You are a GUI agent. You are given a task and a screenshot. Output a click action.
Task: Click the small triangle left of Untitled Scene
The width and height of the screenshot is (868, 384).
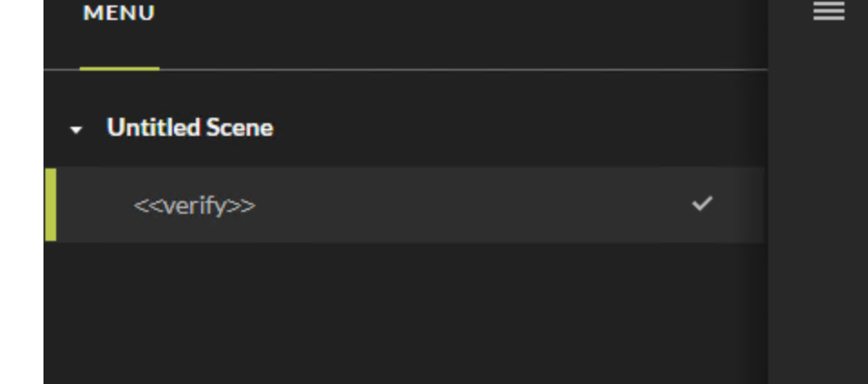coord(77,130)
